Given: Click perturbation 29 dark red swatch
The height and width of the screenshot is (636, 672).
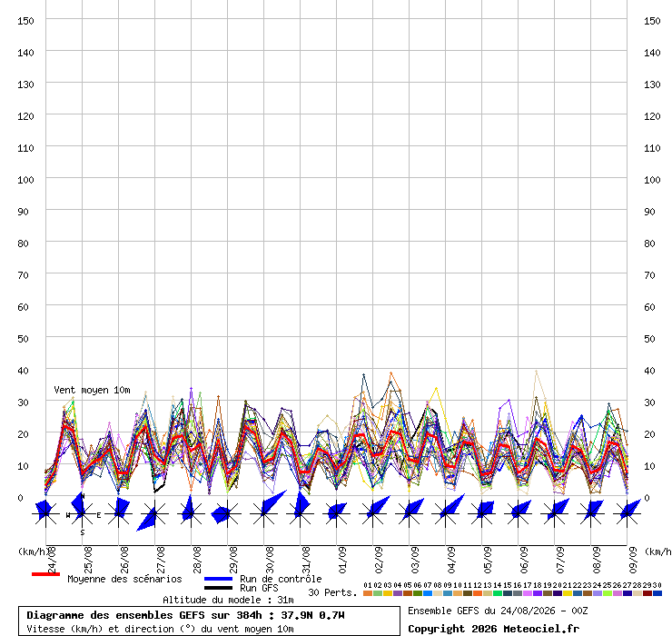Looking at the screenshot, I should pos(647,593).
